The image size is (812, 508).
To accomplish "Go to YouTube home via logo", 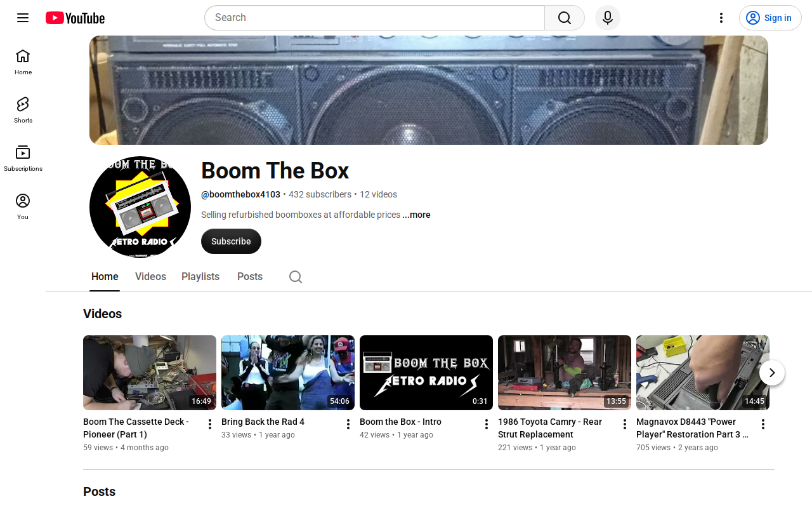I will coord(75,18).
